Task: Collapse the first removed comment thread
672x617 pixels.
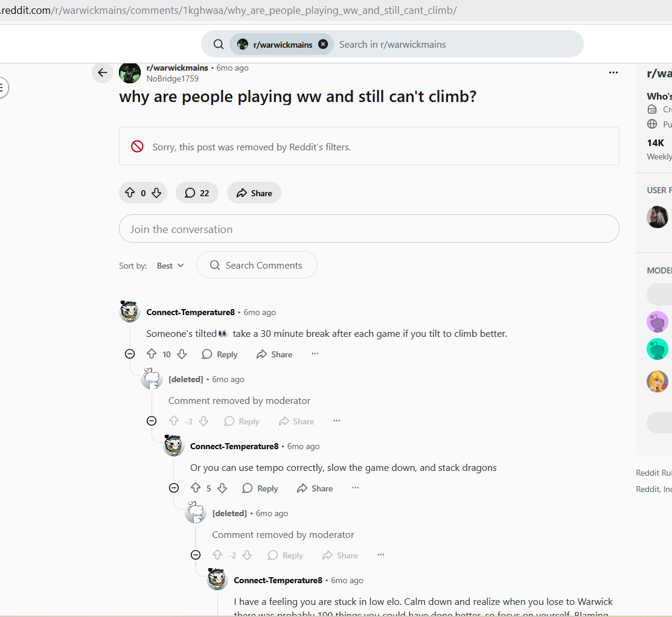Action: 152,421
